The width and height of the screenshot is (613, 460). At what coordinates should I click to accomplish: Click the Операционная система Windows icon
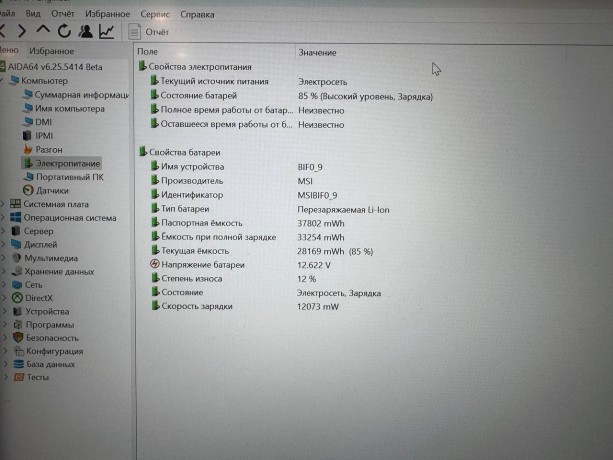pos(16,217)
